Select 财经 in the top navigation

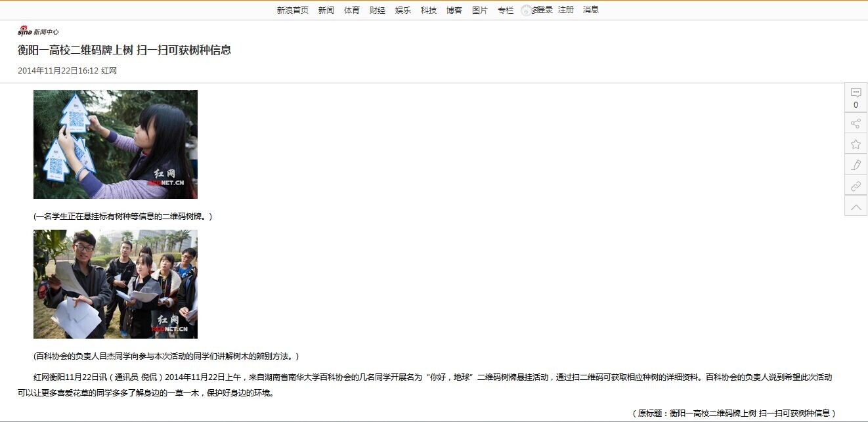point(378,10)
